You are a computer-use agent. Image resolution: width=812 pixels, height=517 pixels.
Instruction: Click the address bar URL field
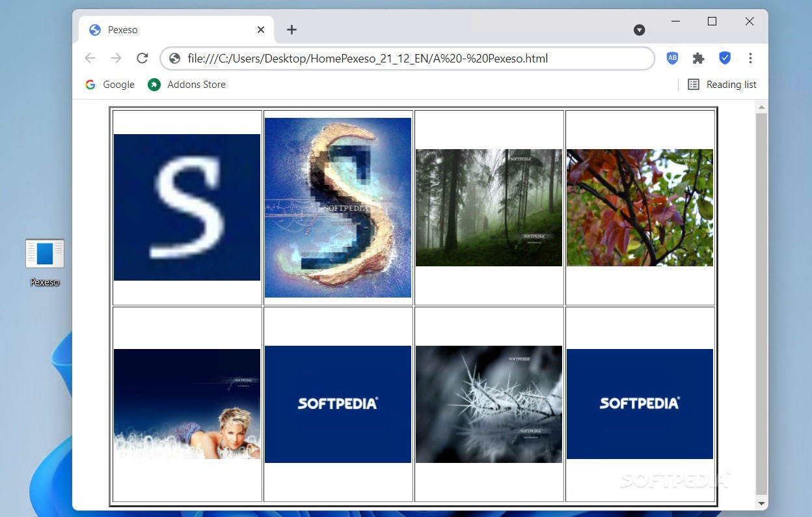[407, 58]
